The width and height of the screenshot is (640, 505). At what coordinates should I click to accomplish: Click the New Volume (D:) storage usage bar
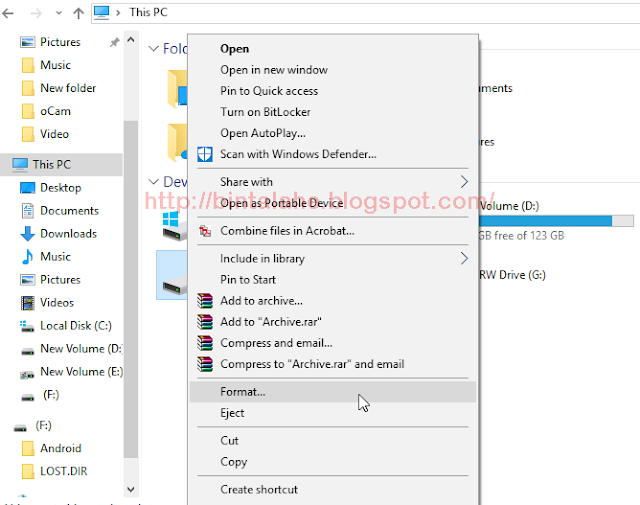pyautogui.click(x=556, y=221)
